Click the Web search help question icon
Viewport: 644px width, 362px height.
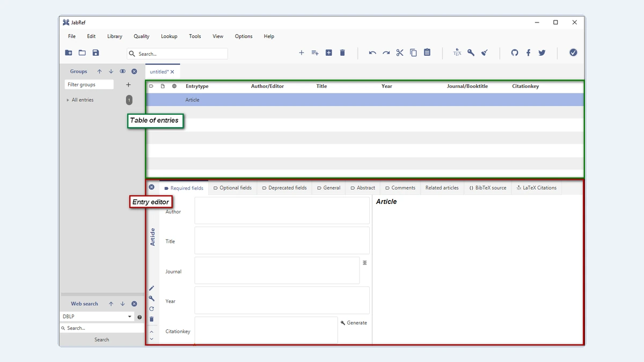click(x=140, y=317)
